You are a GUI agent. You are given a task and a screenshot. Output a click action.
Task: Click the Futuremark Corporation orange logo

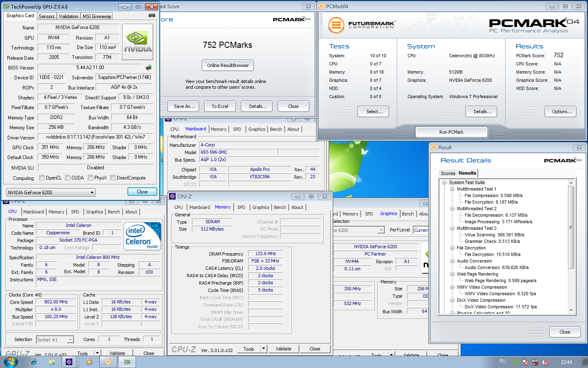(336, 25)
